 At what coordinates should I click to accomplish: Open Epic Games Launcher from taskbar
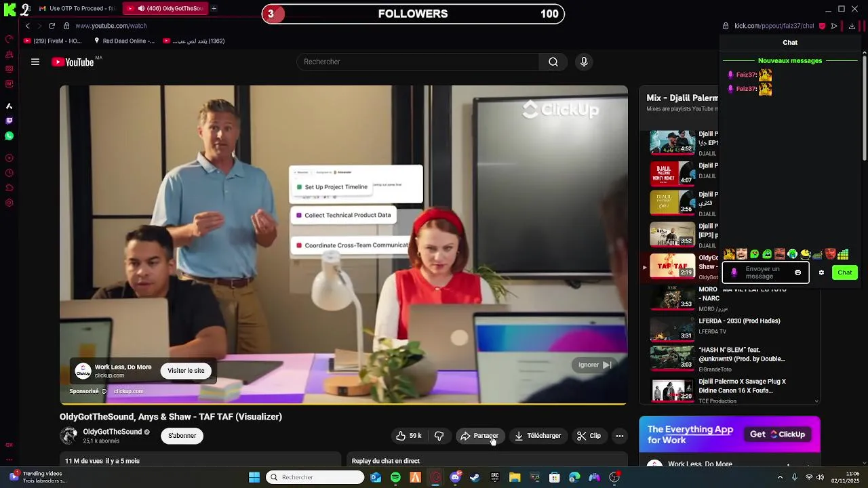[x=495, y=477]
